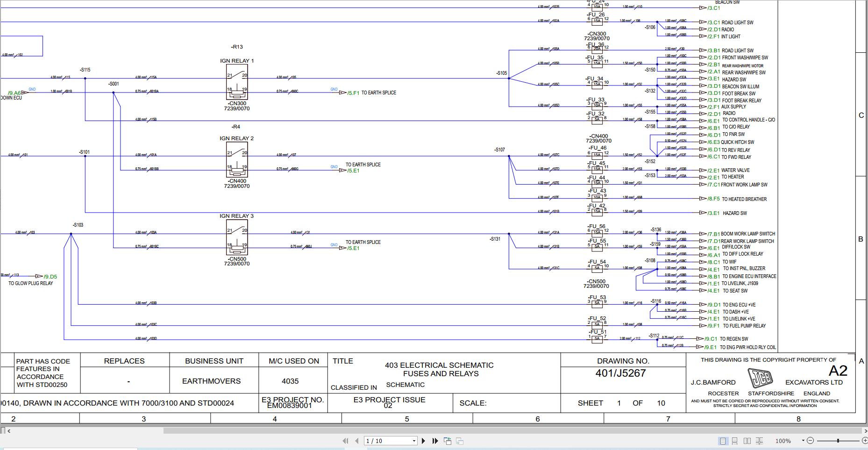Go to the previous page

(356, 441)
